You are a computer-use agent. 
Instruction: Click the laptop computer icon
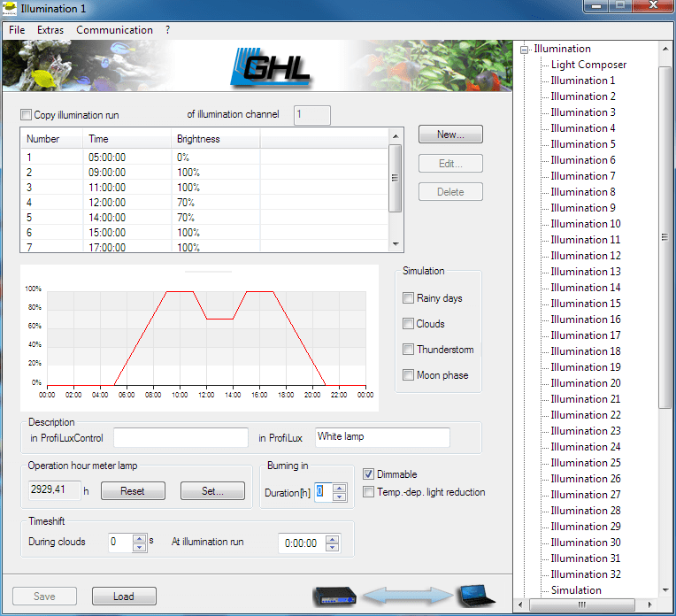(476, 596)
